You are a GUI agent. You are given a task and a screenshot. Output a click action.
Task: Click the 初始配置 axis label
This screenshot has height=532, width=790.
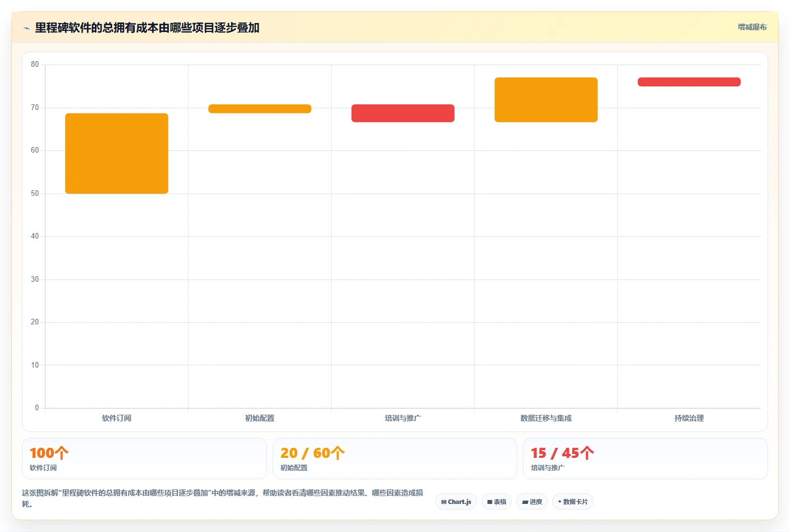[x=260, y=418]
